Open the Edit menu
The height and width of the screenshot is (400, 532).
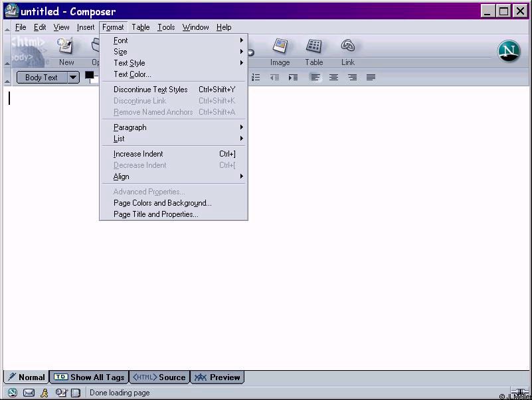[40, 27]
